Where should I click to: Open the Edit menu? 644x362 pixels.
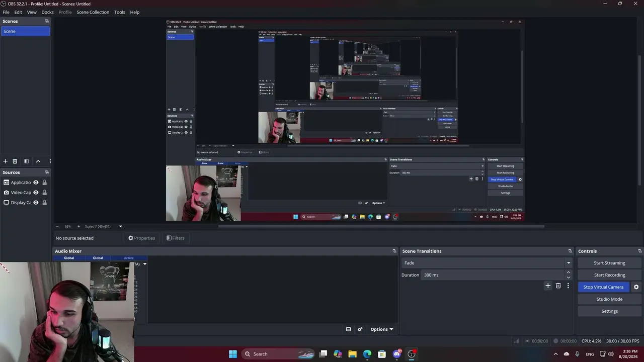pos(18,12)
